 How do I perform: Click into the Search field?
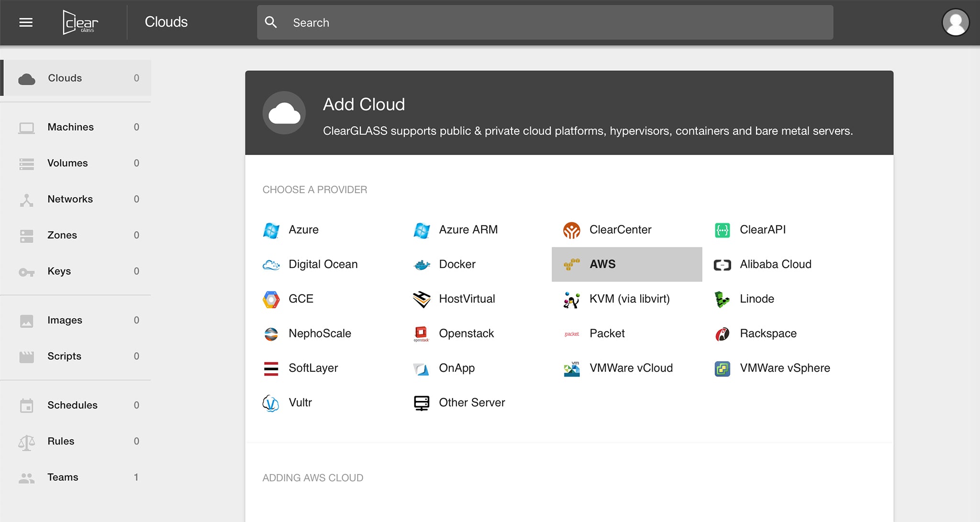545,22
